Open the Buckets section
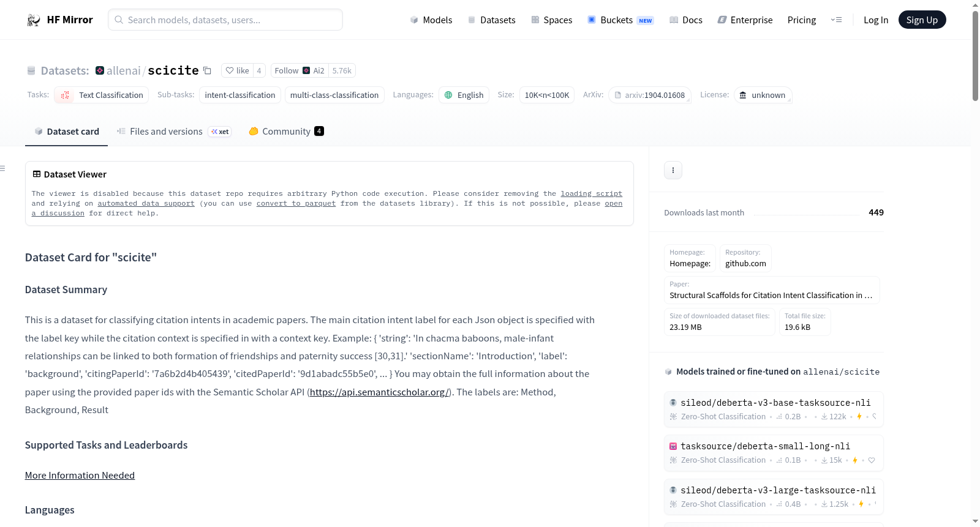Viewport: 980px width, 527px height. [x=620, y=20]
